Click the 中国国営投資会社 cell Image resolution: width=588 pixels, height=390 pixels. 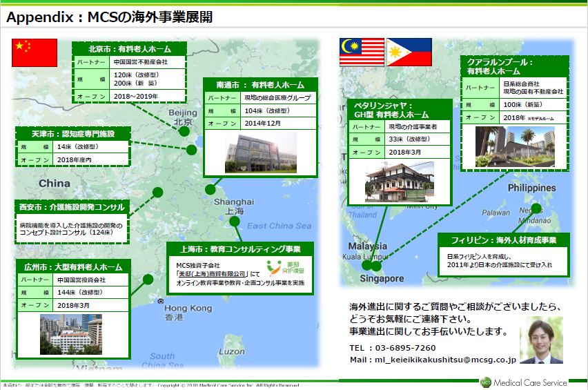point(91,280)
